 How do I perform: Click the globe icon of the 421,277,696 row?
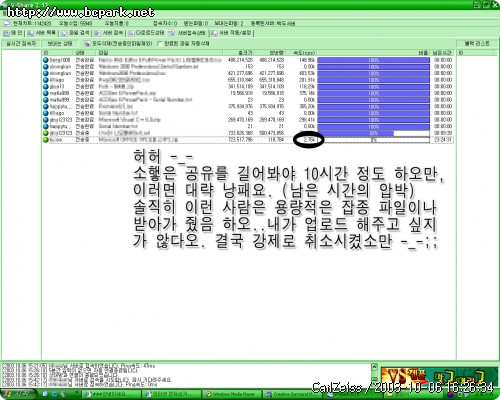[46, 73]
